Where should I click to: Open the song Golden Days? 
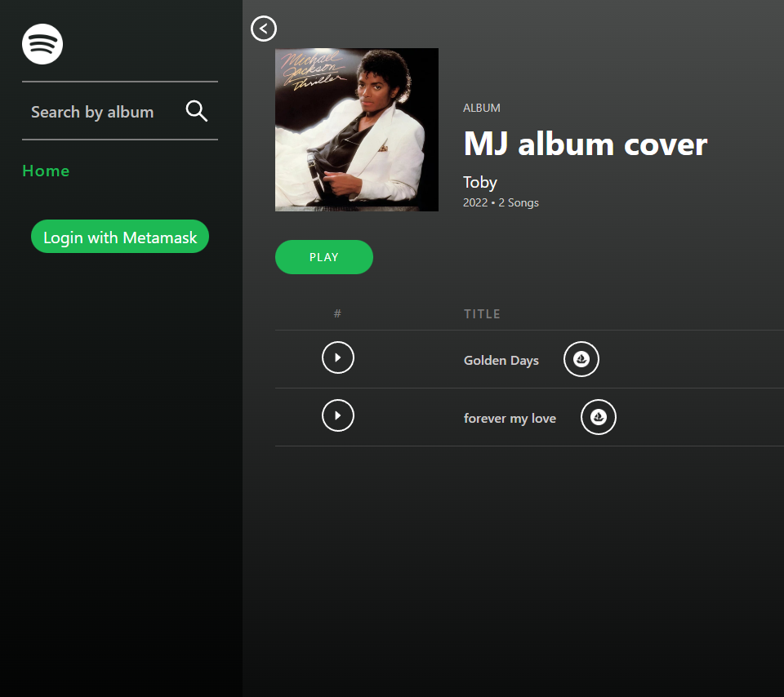(501, 360)
